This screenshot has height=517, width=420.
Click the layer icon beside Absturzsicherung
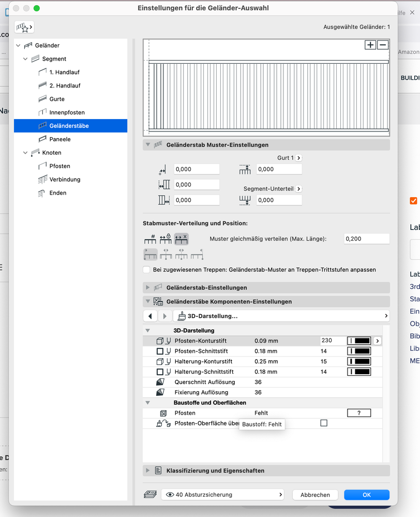click(151, 495)
